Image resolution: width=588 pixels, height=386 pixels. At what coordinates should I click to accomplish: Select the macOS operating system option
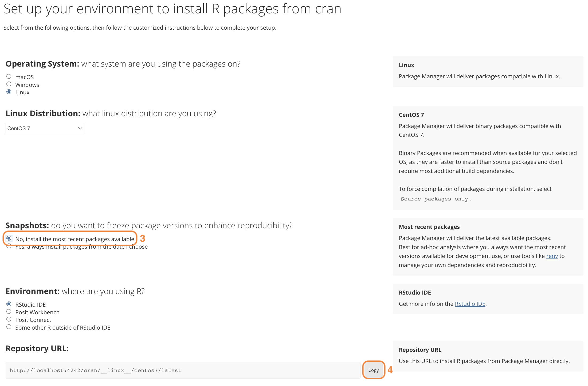(9, 77)
